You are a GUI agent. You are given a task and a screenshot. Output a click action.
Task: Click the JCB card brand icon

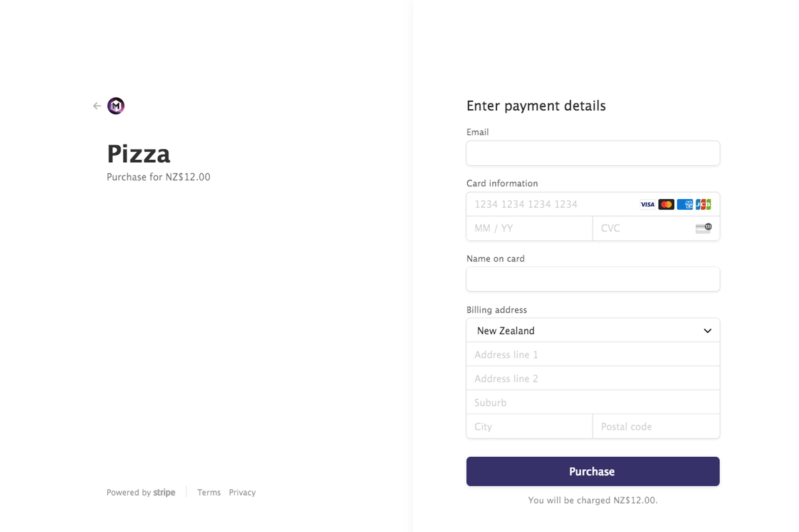(x=703, y=204)
